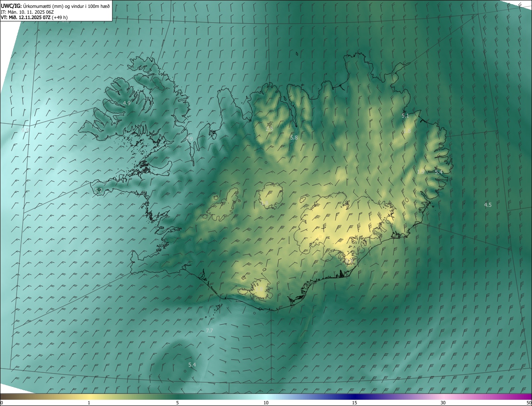Click the "5.2" value on the Snæfellsnes peninsula
Screen dimensions: 532x406
click(99, 190)
